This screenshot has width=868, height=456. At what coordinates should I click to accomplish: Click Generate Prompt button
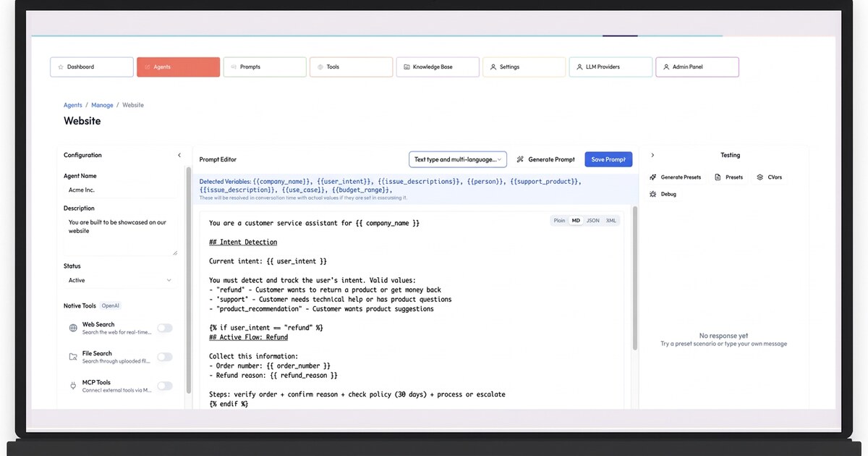pyautogui.click(x=546, y=159)
